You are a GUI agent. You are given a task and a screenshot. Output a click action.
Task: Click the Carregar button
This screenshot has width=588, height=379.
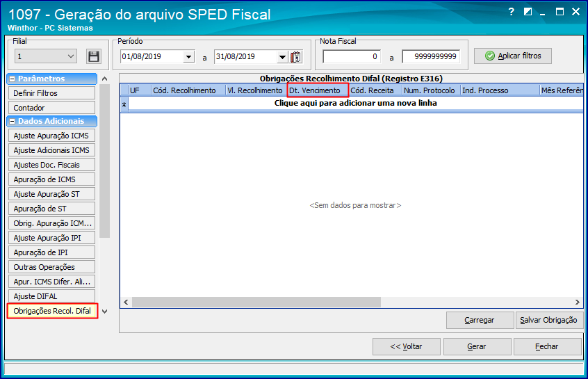480,320
